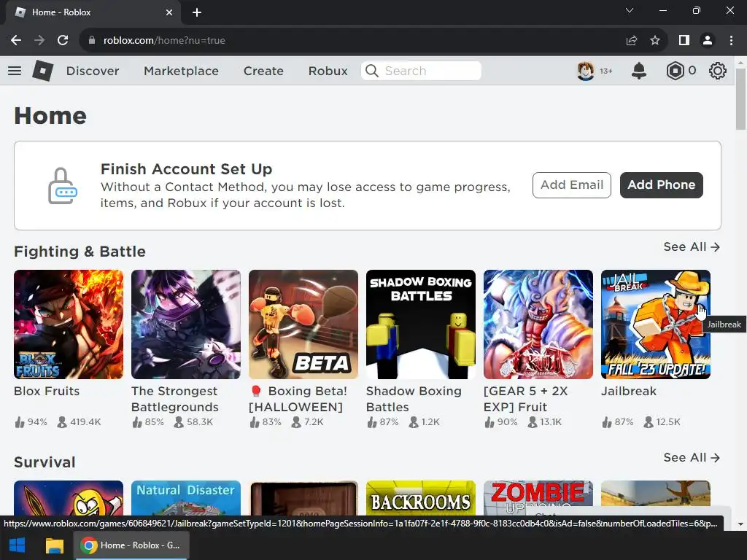
Task: Open the notifications bell
Action: coord(639,71)
